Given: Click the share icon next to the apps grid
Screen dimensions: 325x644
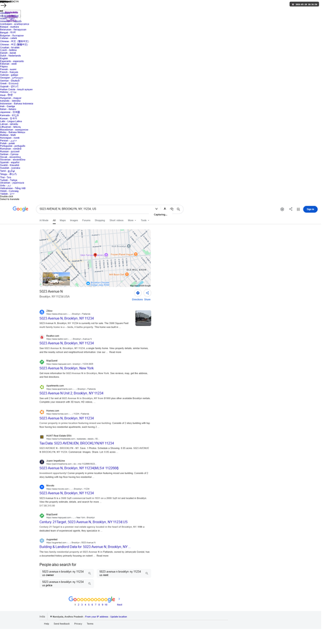Looking at the screenshot, I should [291, 209].
